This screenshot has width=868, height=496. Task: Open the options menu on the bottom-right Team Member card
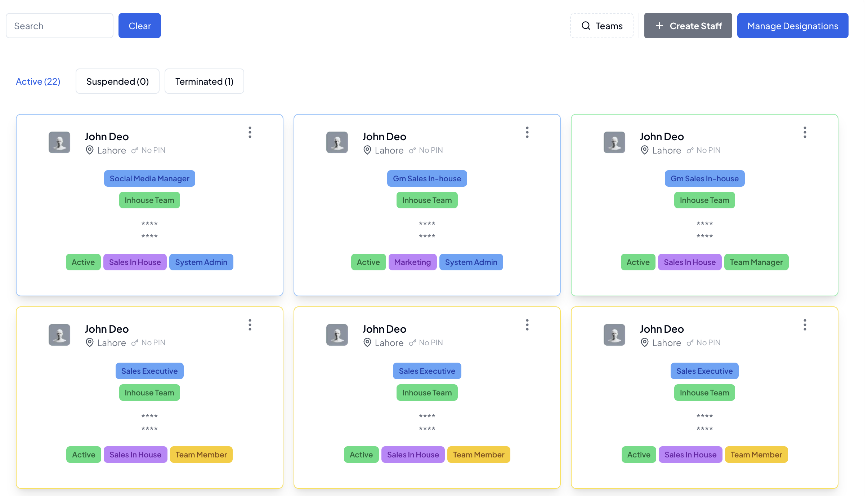click(x=805, y=325)
